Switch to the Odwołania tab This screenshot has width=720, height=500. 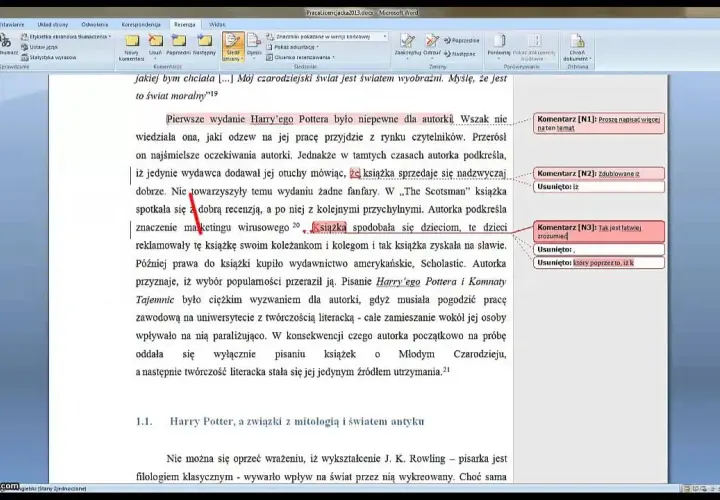coord(95,25)
